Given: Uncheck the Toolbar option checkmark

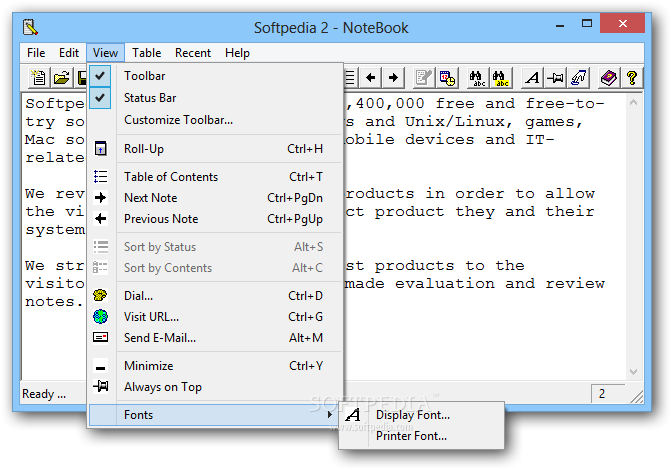Looking at the screenshot, I should click(100, 76).
